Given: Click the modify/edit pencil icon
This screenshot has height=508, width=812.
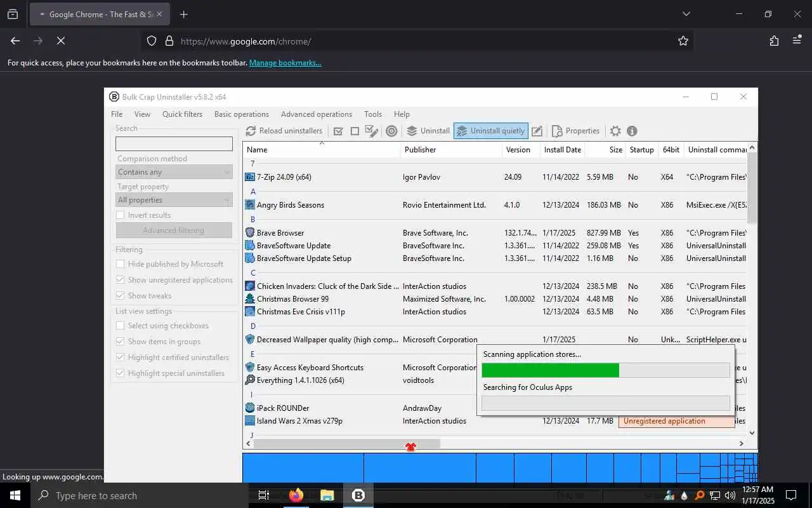Looking at the screenshot, I should (x=537, y=131).
